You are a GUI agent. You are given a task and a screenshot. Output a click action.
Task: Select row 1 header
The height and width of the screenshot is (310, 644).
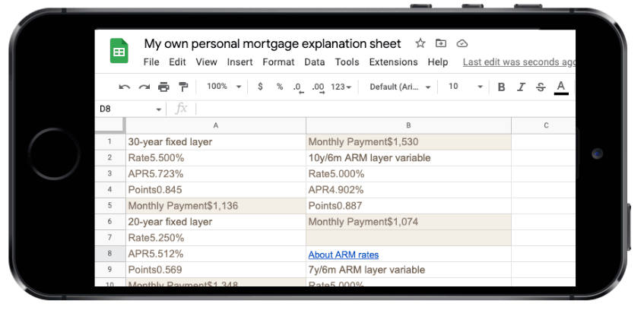pyautogui.click(x=110, y=141)
